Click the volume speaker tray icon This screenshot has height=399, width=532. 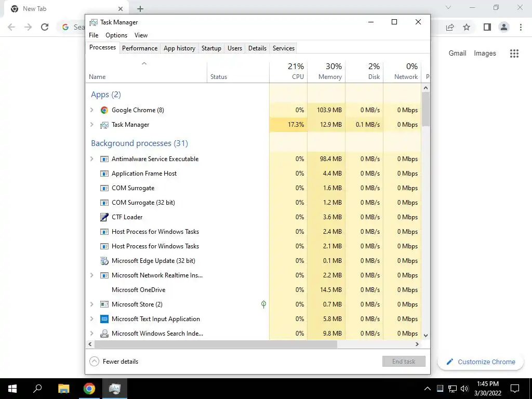pyautogui.click(x=464, y=389)
